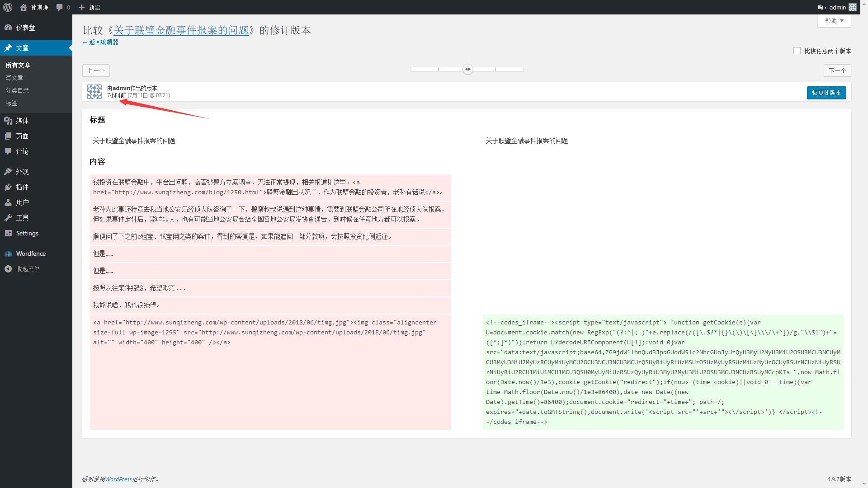
Task: Open the 媒体 media icon
Action: (x=8, y=121)
